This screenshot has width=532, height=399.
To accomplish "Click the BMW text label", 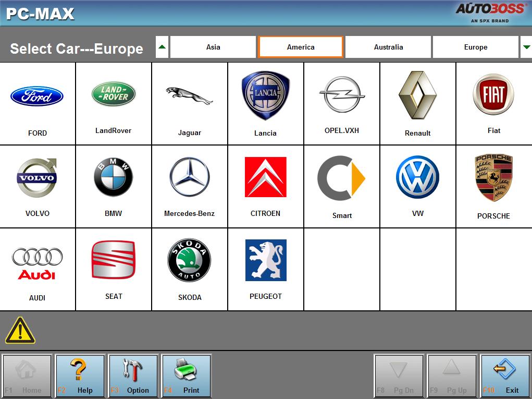I will coord(113,214).
